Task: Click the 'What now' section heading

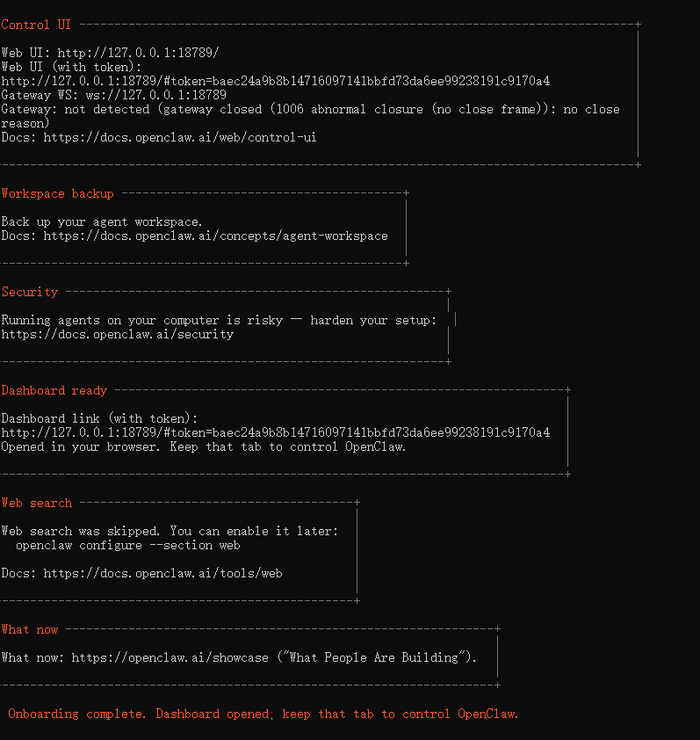Action: pos(30,629)
